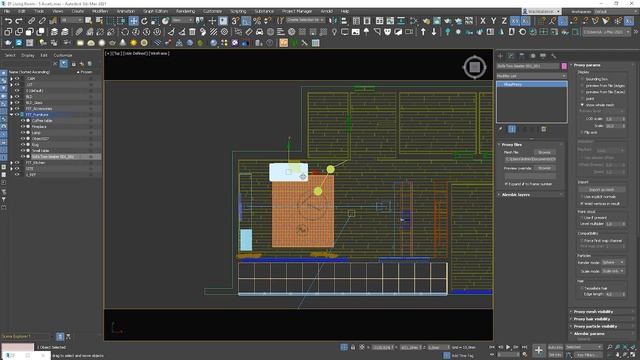Click the yellow sun light icon
Screen dimensions: 640x360
133,42
